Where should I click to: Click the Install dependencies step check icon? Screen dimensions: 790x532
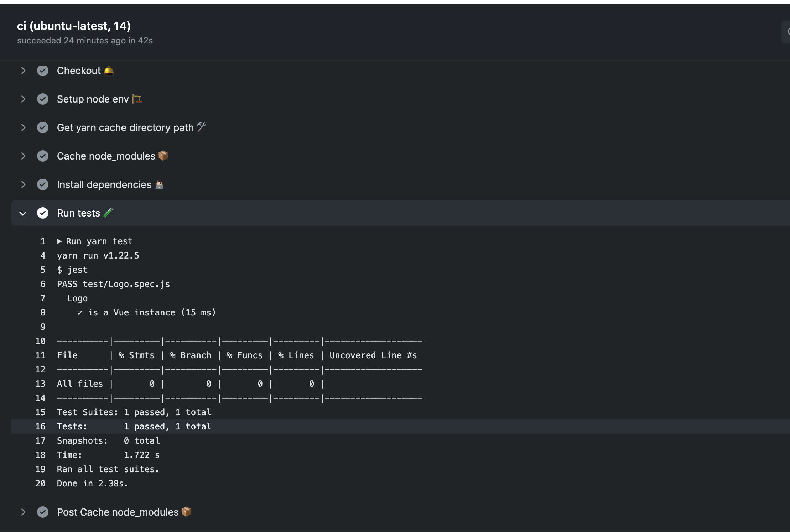click(43, 184)
